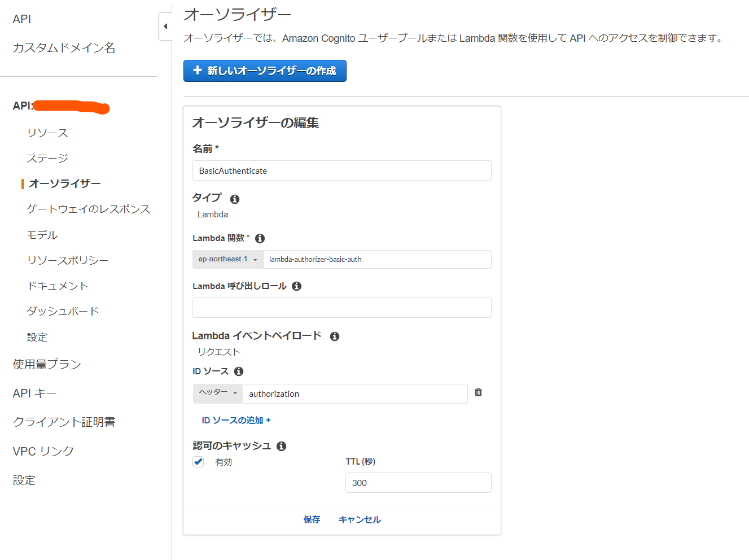Go to ステージ in the API sidebar
The height and width of the screenshot is (560, 749).
(47, 159)
